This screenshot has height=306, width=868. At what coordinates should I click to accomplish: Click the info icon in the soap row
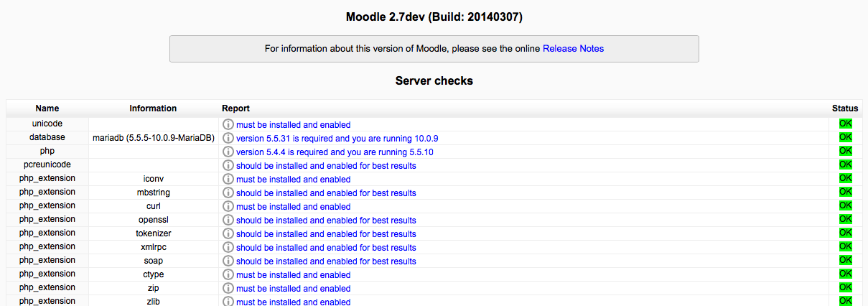(x=228, y=261)
